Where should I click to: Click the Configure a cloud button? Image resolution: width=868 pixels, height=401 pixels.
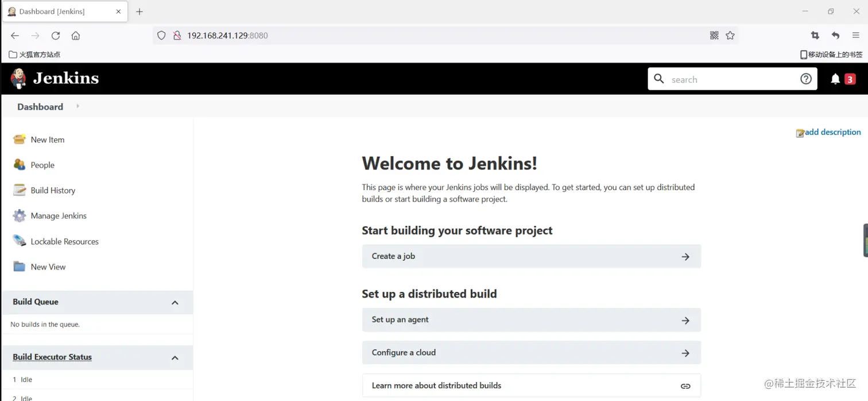tap(532, 353)
